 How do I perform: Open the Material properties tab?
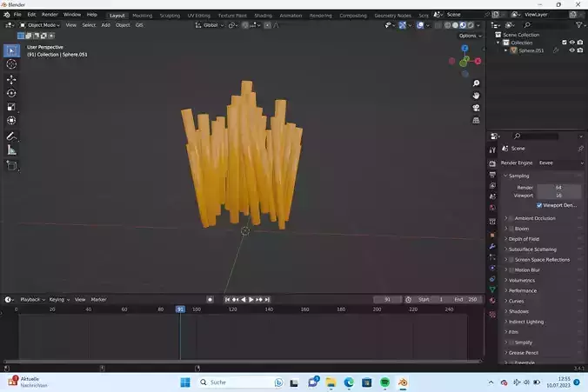[x=492, y=300]
